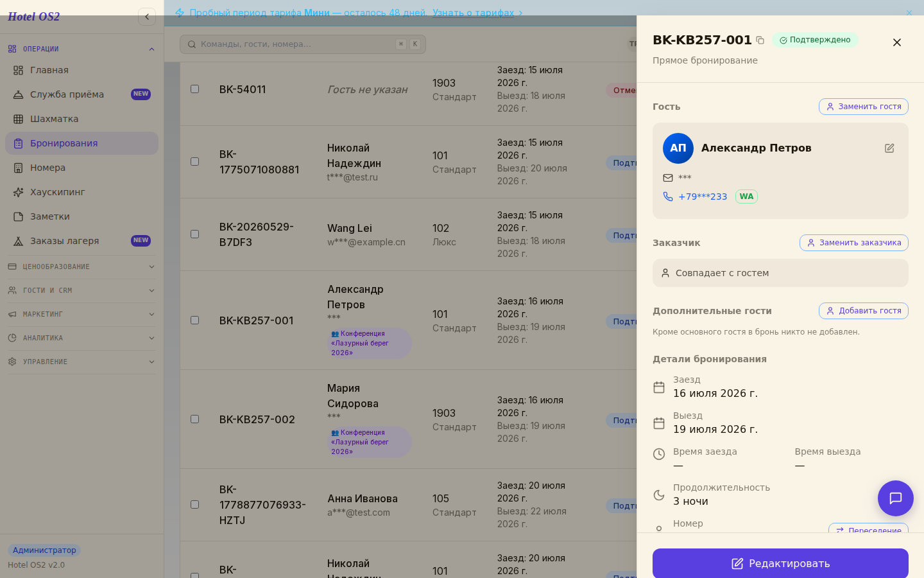Open the chat bubble widget
Viewport: 924px width, 578px height.
pos(896,498)
